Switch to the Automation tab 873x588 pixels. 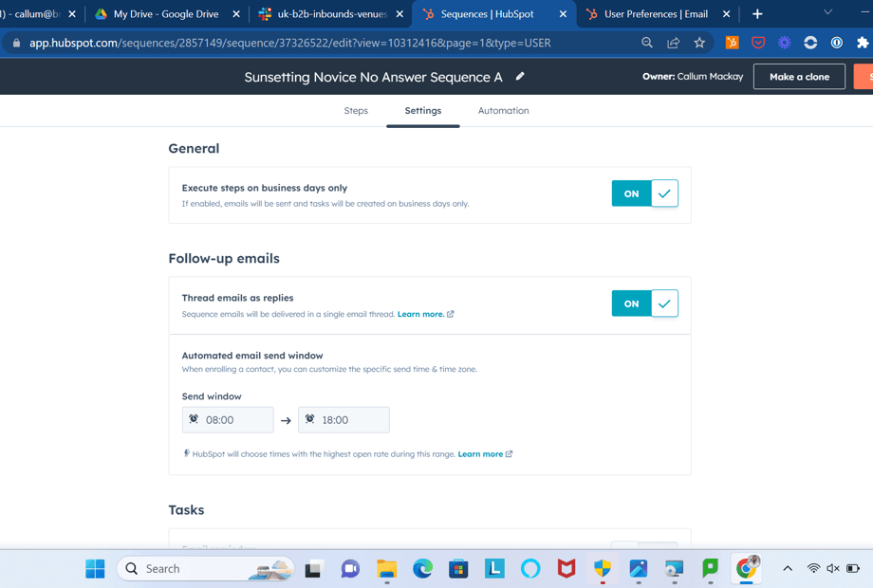[503, 111]
